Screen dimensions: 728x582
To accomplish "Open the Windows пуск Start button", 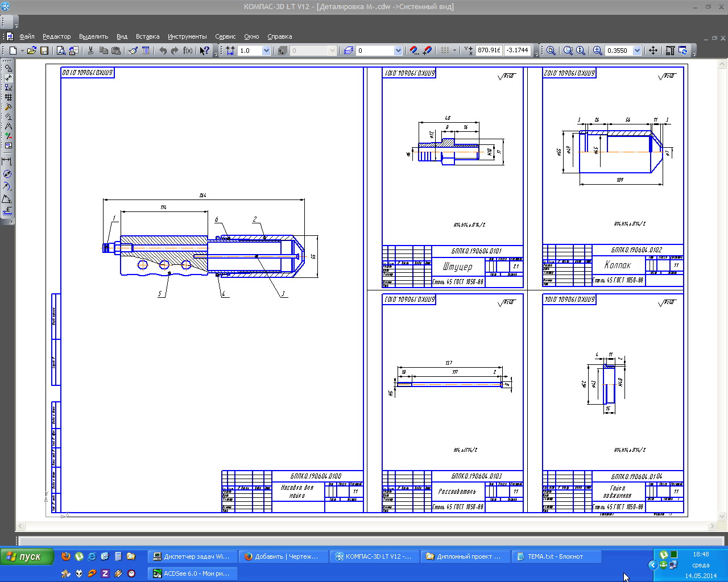I will [x=27, y=556].
